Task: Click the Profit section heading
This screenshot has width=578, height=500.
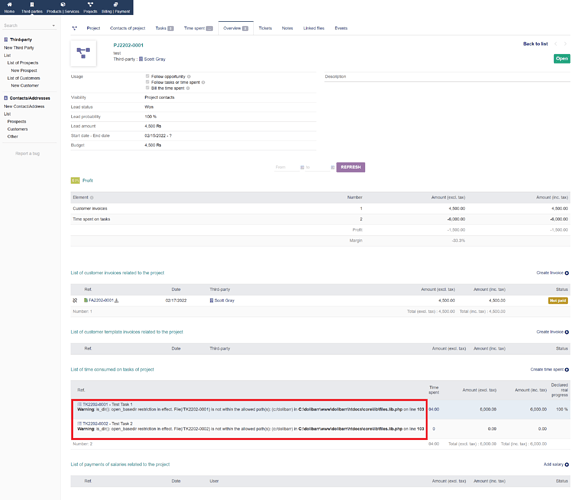Action: (88, 180)
